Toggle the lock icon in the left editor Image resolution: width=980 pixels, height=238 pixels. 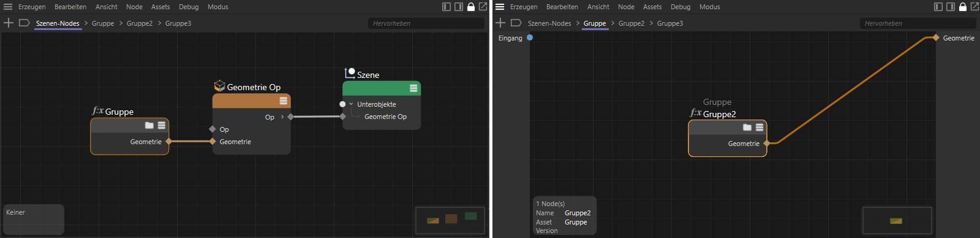coord(471,7)
